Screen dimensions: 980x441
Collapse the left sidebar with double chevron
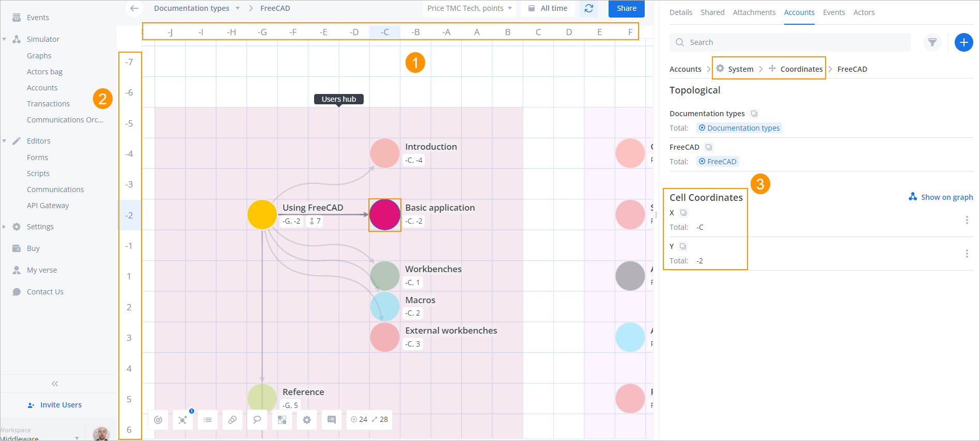coord(55,384)
